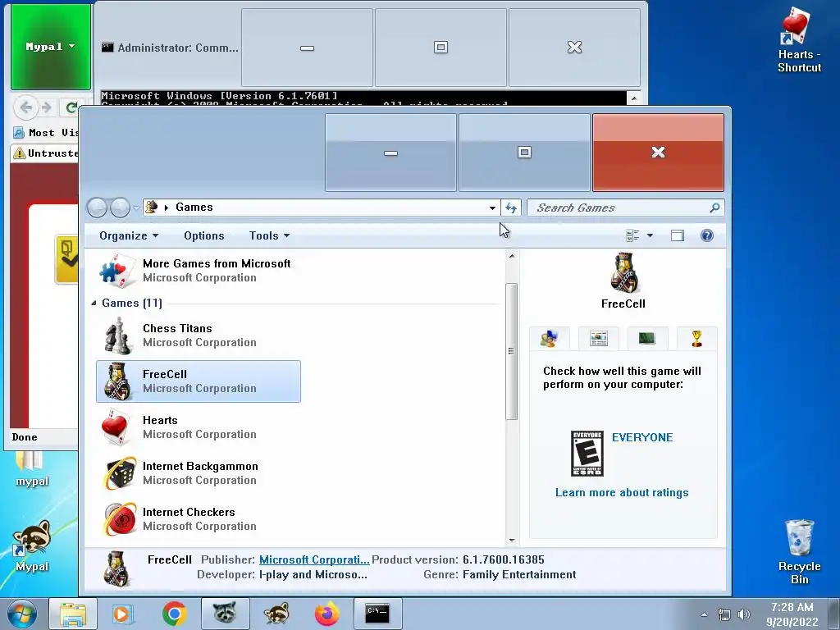
Task: Click Most Visited bookmark in Mypal window
Action: pyautogui.click(x=46, y=132)
